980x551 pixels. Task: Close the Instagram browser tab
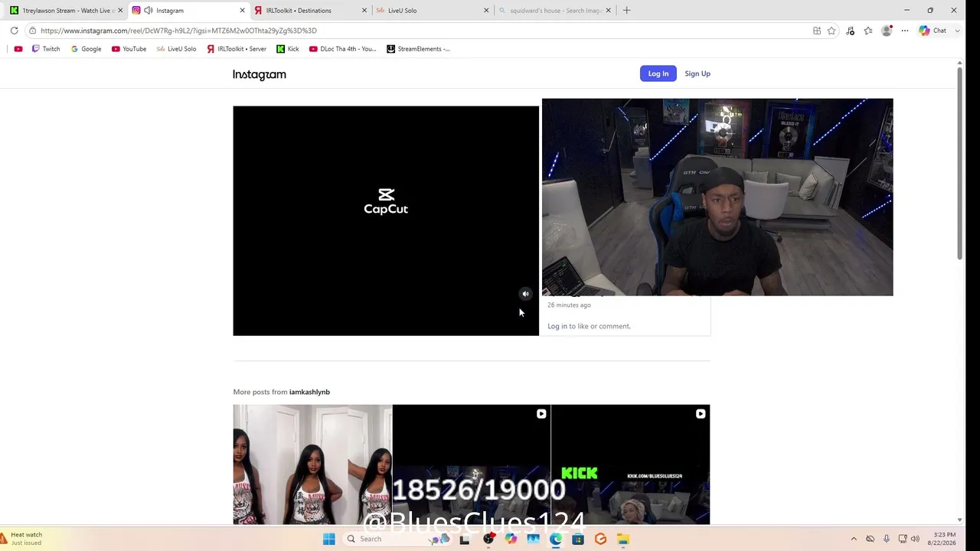coord(242,11)
